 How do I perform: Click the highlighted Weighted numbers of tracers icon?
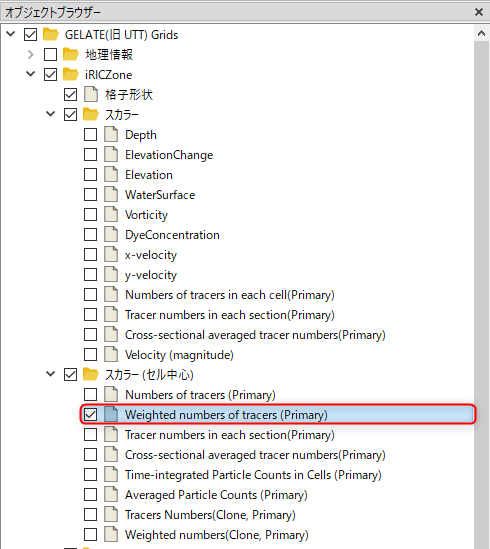(x=111, y=414)
